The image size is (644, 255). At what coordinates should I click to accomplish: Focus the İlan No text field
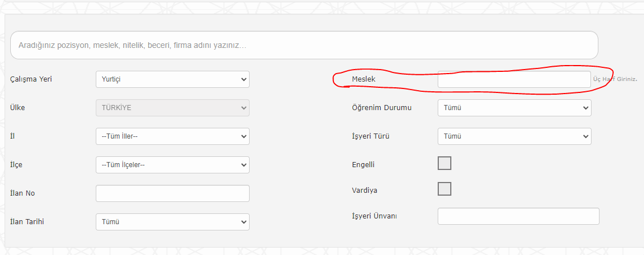[x=173, y=193]
